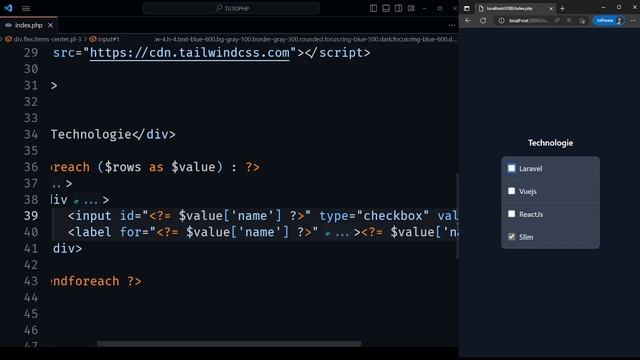Viewport: 640px width, 360px height.
Task: Open the cdn.tailwindcss.com link in the code
Action: click(x=190, y=53)
